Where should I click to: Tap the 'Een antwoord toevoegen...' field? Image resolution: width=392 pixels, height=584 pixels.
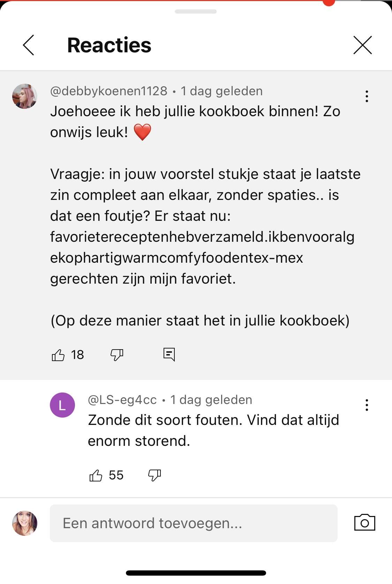(194, 523)
